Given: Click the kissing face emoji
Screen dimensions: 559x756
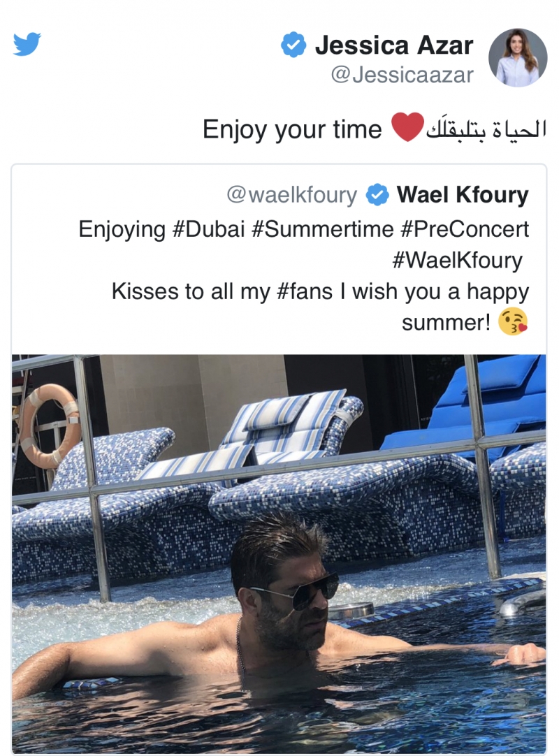Looking at the screenshot, I should click(513, 321).
